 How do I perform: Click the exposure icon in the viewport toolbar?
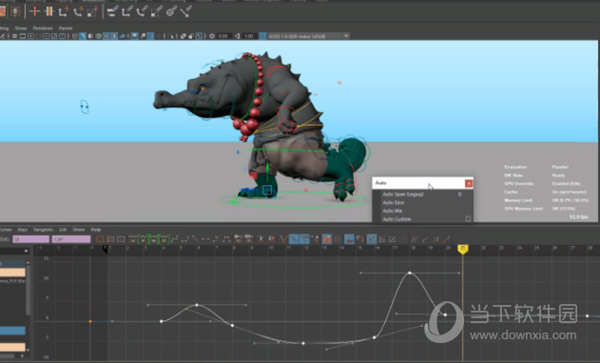click(212, 36)
